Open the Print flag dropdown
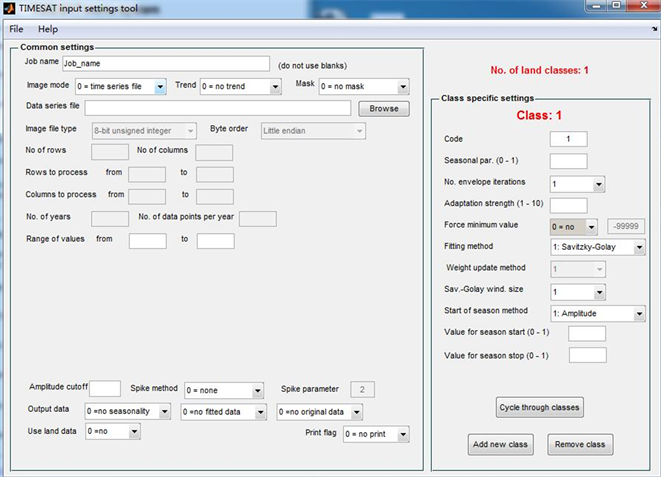 [376, 434]
